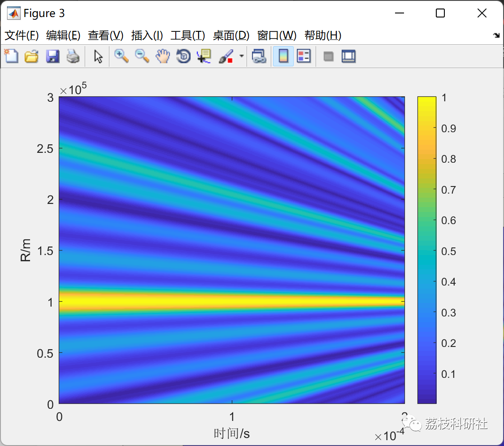The height and width of the screenshot is (446, 504).
Task: Open the 插入(I) menu
Action: click(147, 35)
